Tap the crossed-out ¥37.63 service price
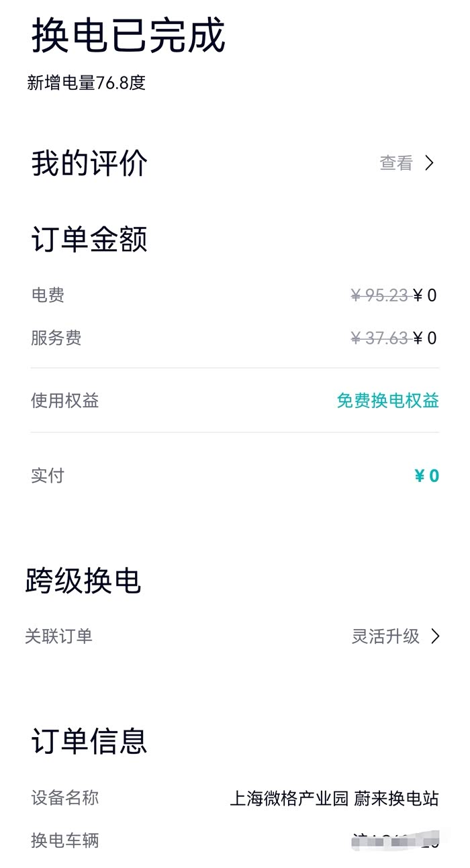 coord(379,338)
